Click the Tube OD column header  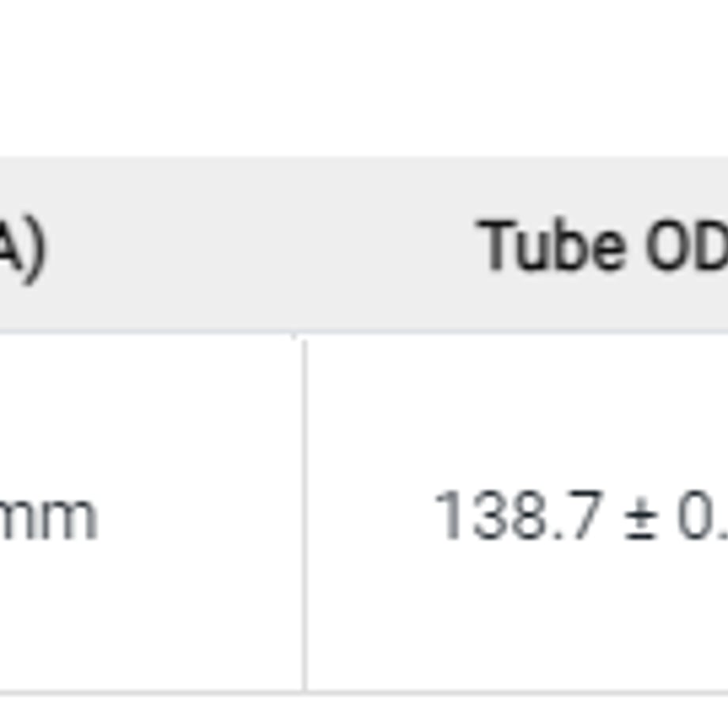(x=515, y=245)
